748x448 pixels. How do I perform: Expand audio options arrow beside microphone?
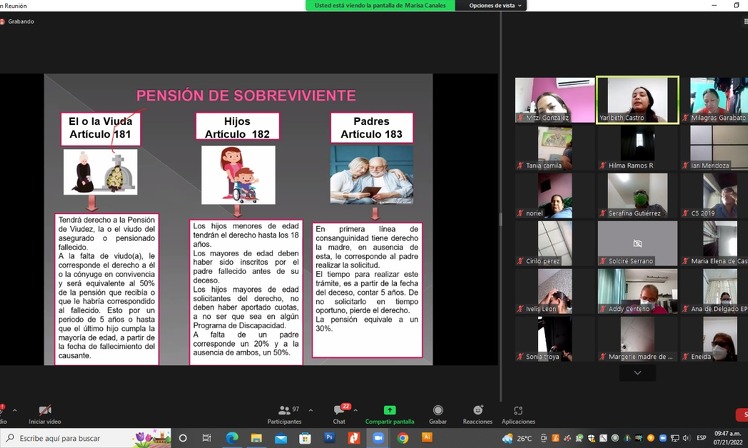(15, 410)
